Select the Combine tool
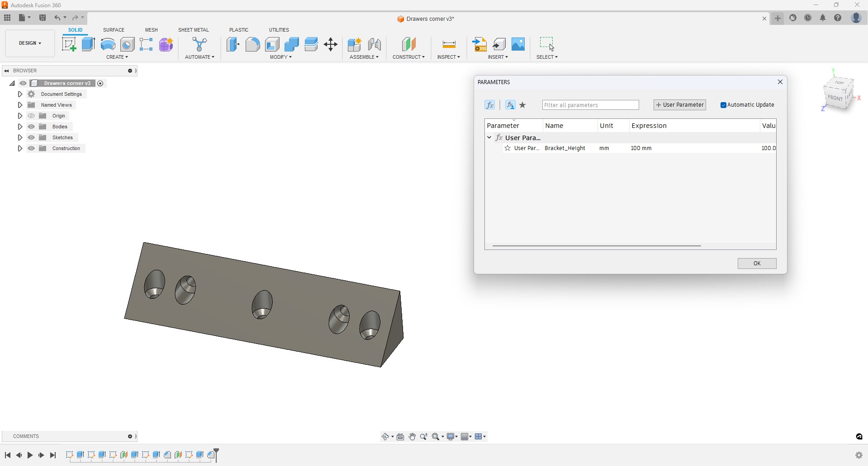The width and height of the screenshot is (868, 466). (x=292, y=44)
